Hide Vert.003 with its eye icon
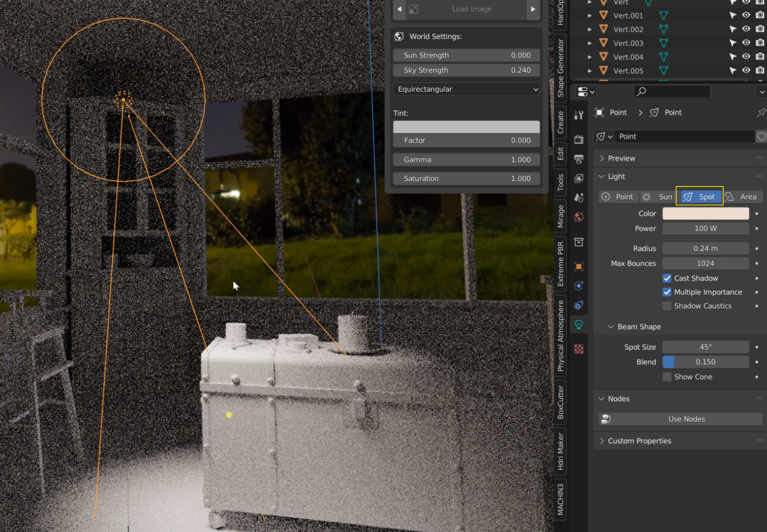The width and height of the screenshot is (767, 532). click(x=746, y=43)
